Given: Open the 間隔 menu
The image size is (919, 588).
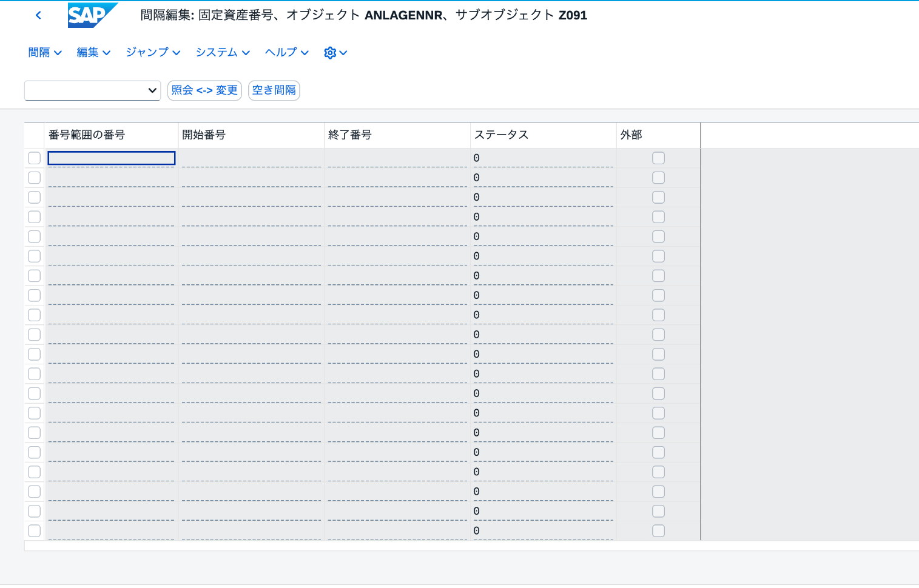Looking at the screenshot, I should pyautogui.click(x=45, y=53).
